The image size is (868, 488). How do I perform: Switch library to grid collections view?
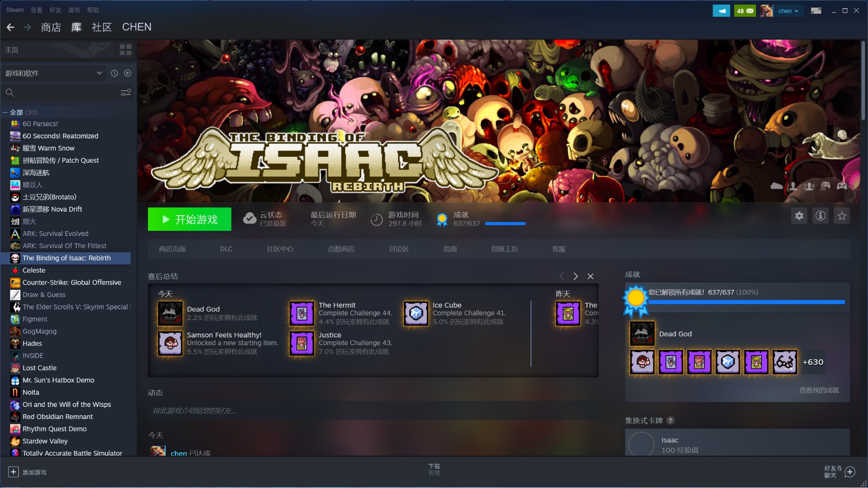[x=125, y=50]
